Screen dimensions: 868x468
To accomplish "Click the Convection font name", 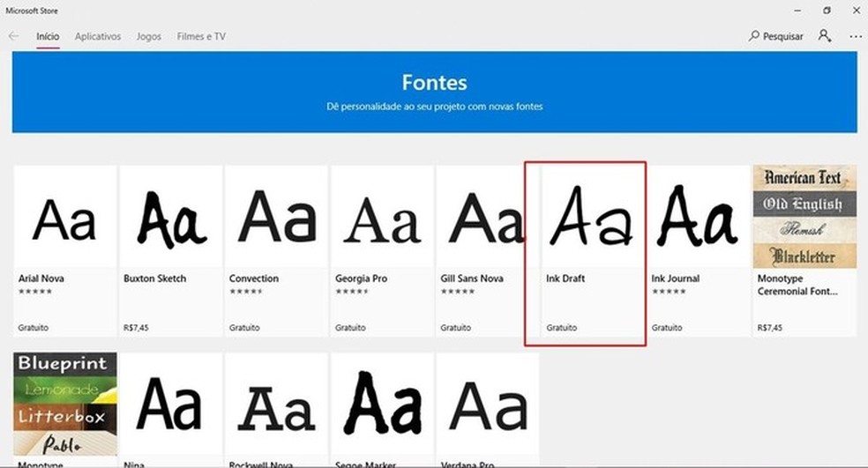I will tap(254, 279).
